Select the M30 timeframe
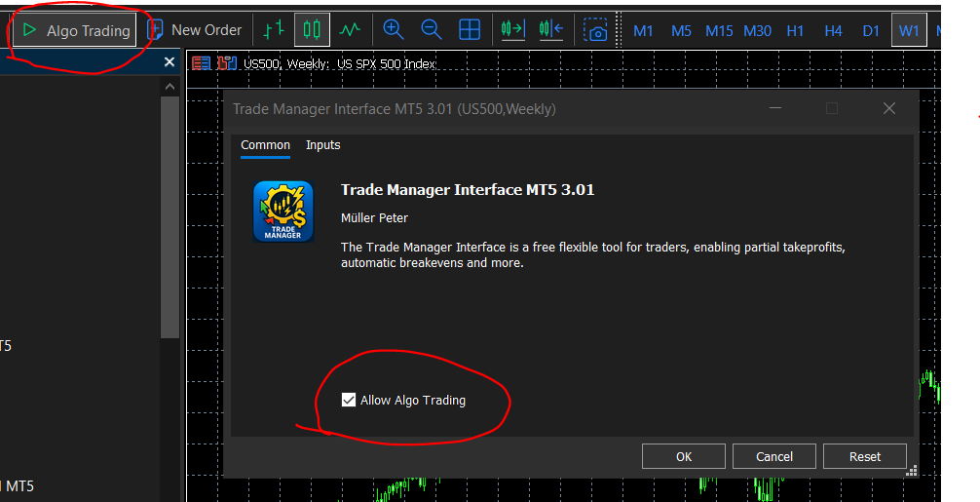980x502 pixels. [757, 30]
